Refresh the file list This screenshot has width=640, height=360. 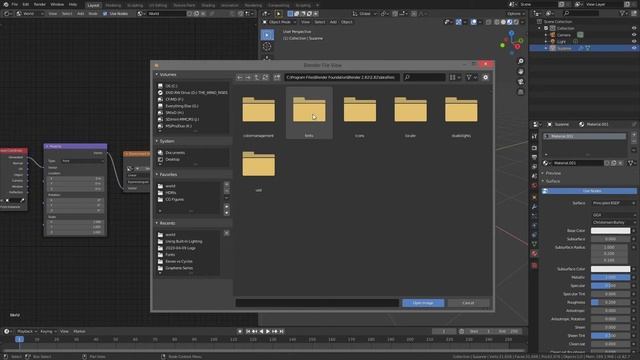point(265,77)
